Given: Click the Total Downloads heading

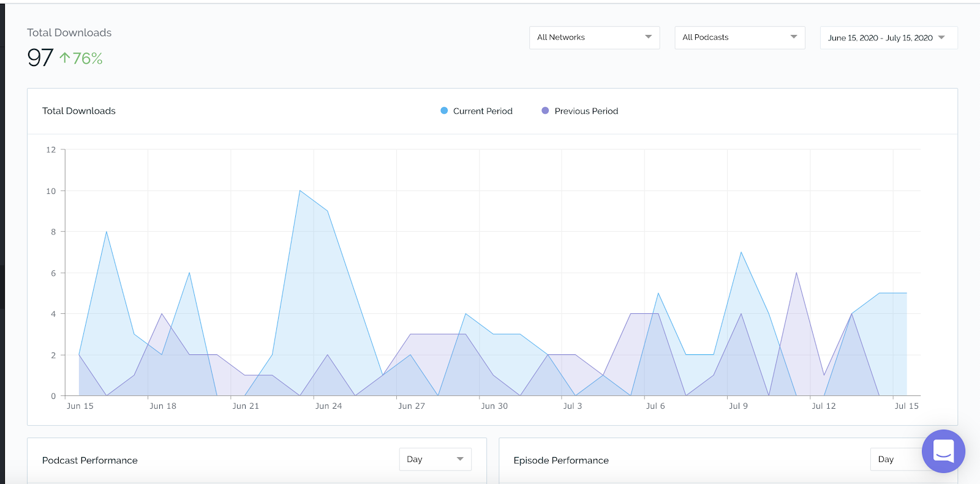Looking at the screenshot, I should pyautogui.click(x=69, y=32).
